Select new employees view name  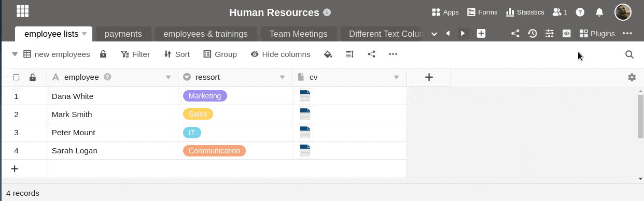point(62,54)
